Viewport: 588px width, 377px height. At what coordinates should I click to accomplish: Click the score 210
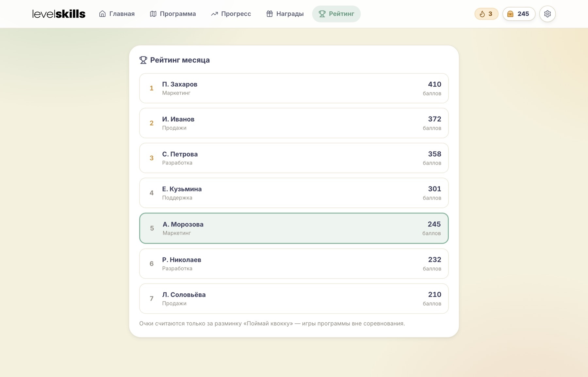434,295
